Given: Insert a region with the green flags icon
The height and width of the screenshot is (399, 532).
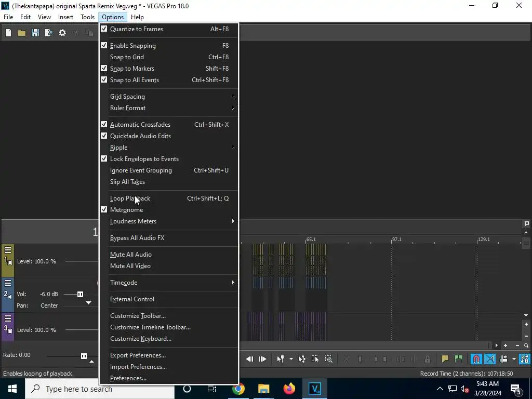Looking at the screenshot, I should 459,359.
